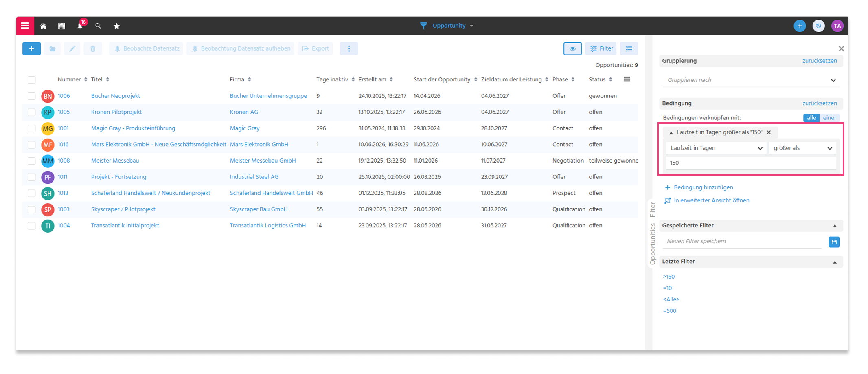Viewport: 868px width, 374px height.
Task: Open the Opportunity module dropdown
Action: pyautogui.click(x=448, y=26)
